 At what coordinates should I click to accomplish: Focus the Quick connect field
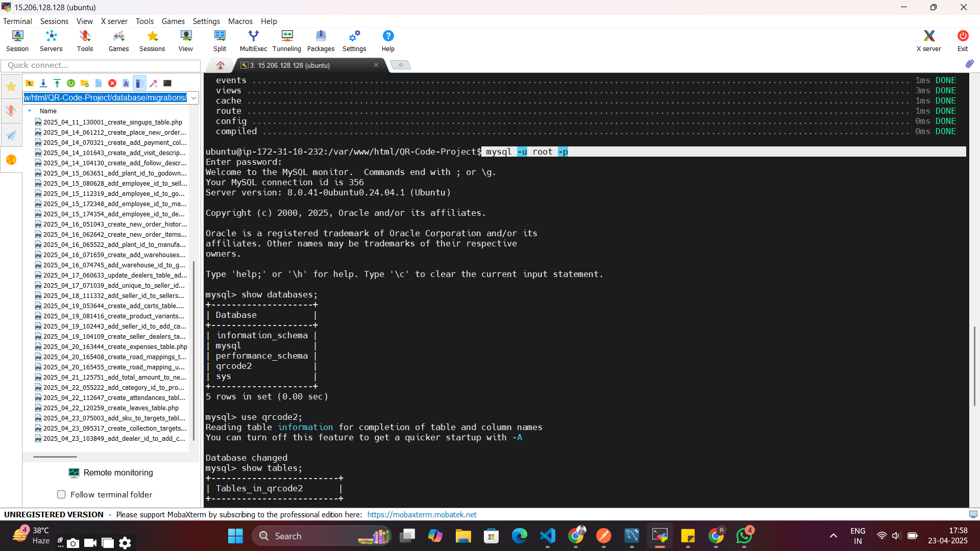click(x=101, y=65)
